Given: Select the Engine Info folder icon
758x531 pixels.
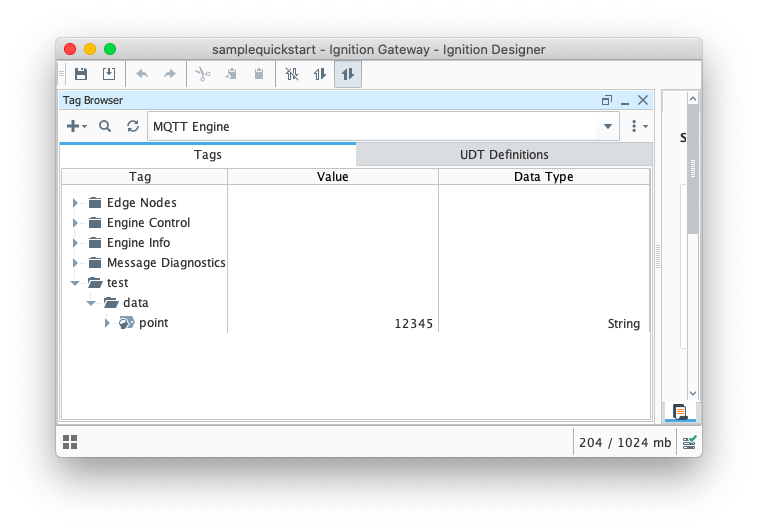Looking at the screenshot, I should [95, 242].
